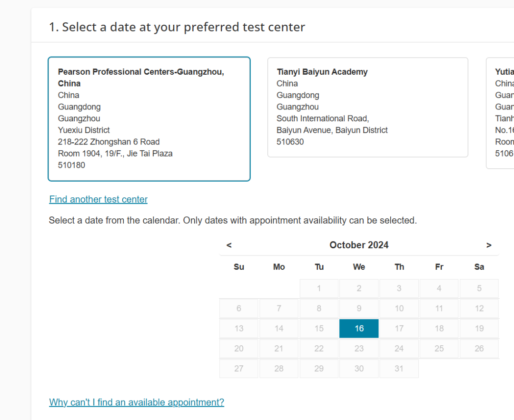Image resolution: width=514 pixels, height=420 pixels.
Task: Click October 5 calendar cell
Action: 479,288
